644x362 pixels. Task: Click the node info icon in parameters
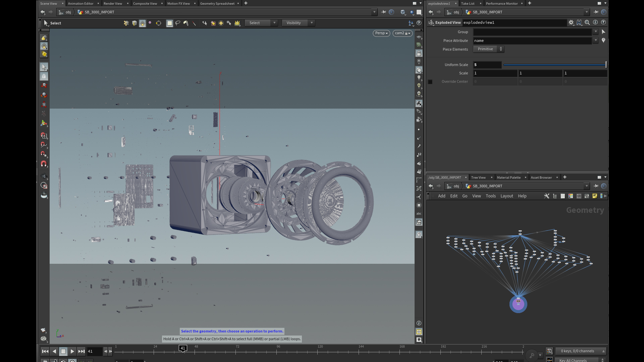595,22
